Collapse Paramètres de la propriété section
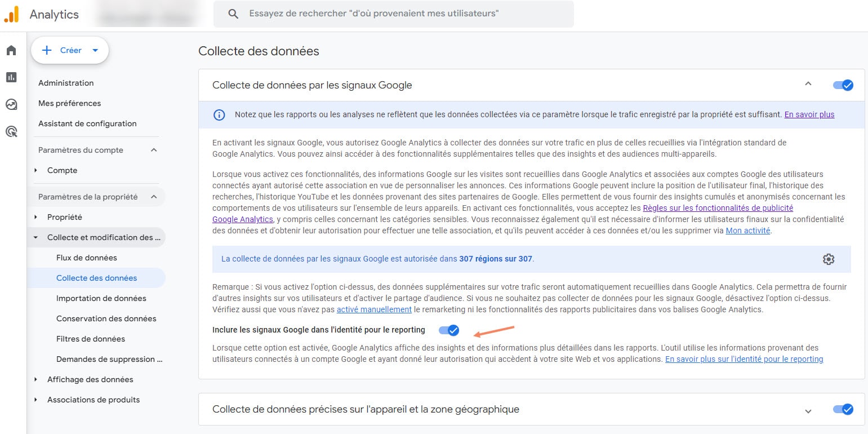Viewport: 868px width, 434px height. tap(154, 197)
